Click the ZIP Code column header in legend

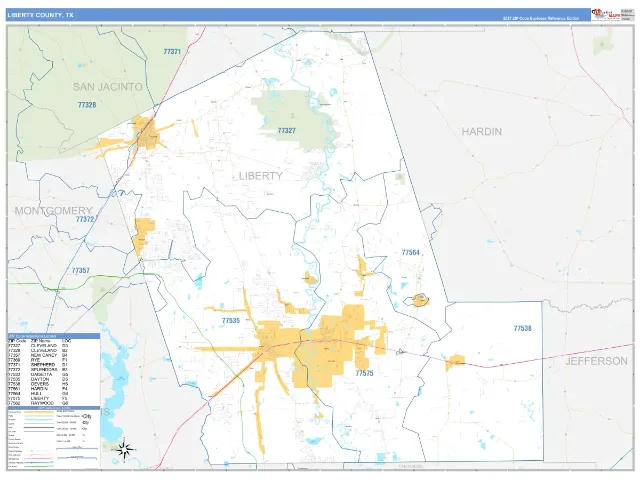(x=17, y=341)
